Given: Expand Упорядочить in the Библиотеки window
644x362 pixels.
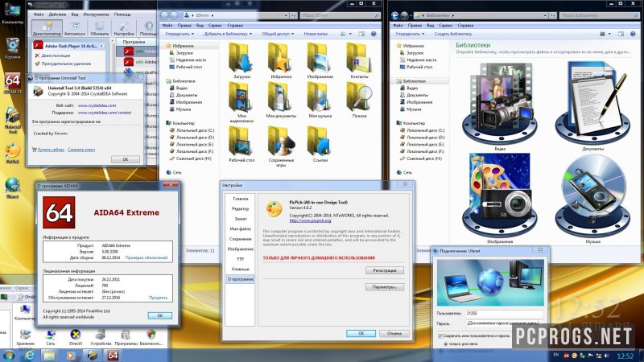Looking at the screenshot, I should (x=410, y=34).
